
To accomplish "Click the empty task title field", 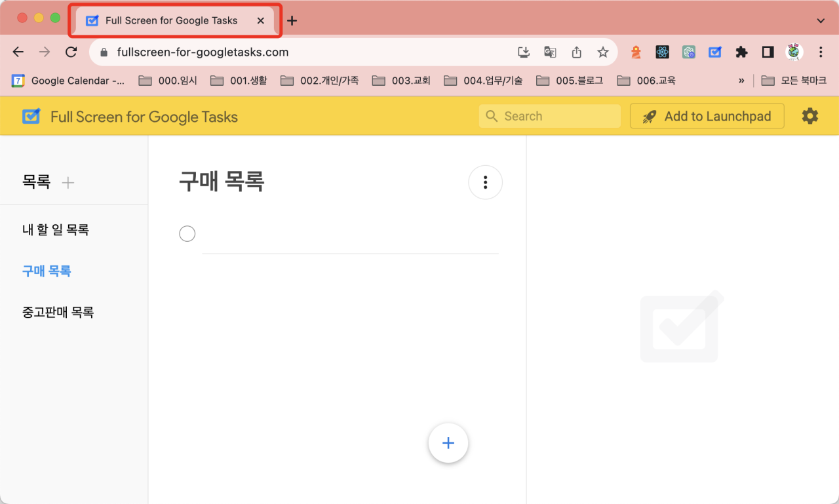I will coord(350,234).
